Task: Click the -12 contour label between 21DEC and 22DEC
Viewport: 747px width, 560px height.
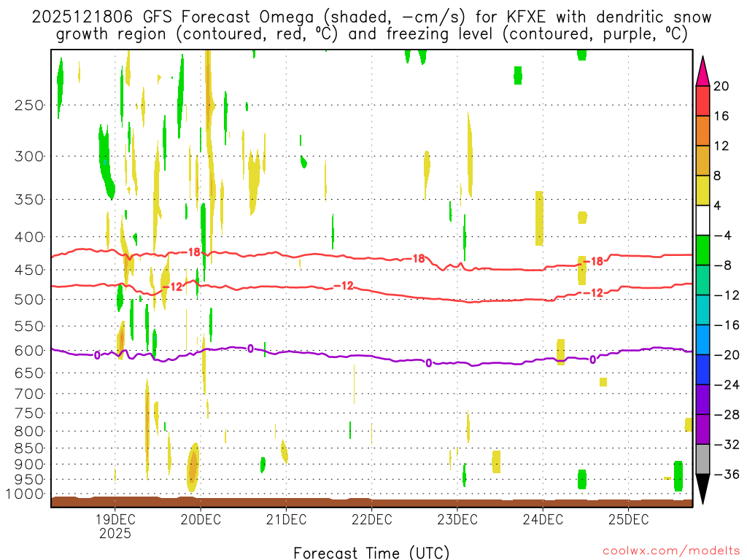Action: pyautogui.click(x=344, y=286)
